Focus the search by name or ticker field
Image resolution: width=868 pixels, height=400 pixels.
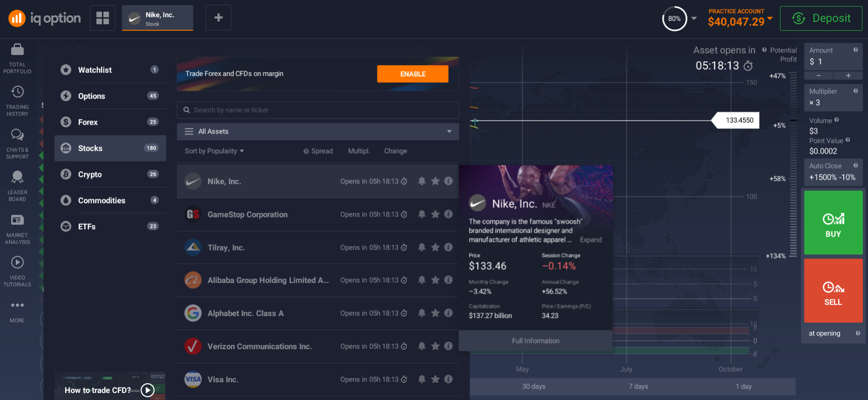pos(318,110)
